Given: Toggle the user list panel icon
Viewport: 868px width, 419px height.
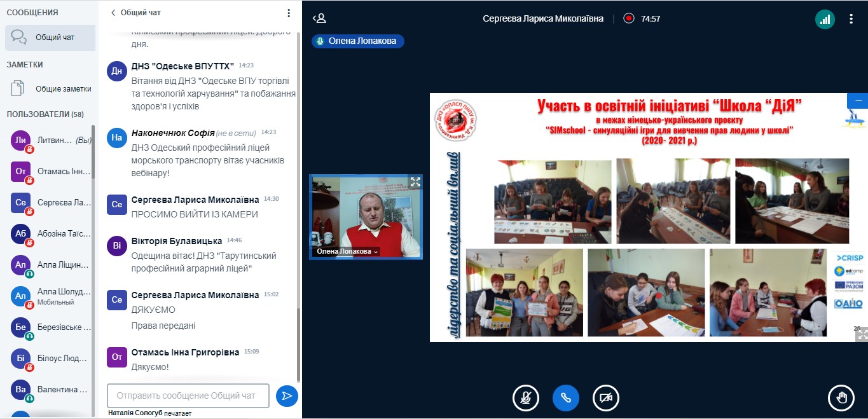Looking at the screenshot, I should [x=319, y=18].
